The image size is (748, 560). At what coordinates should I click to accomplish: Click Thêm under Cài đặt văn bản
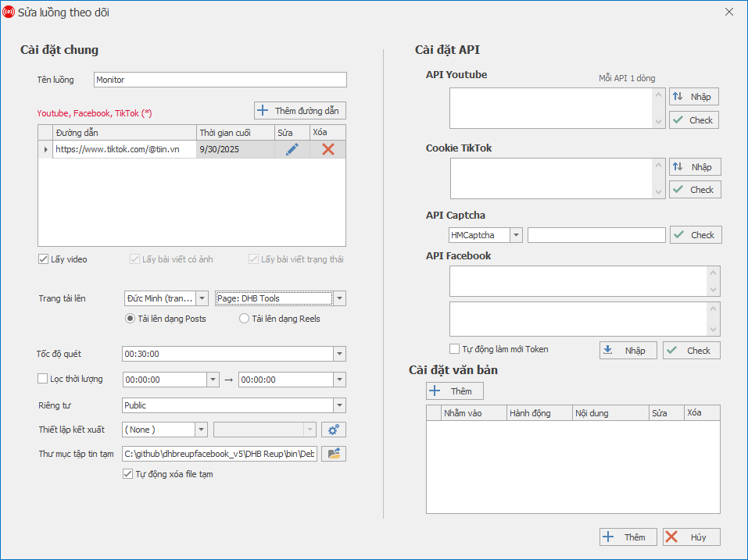454,391
